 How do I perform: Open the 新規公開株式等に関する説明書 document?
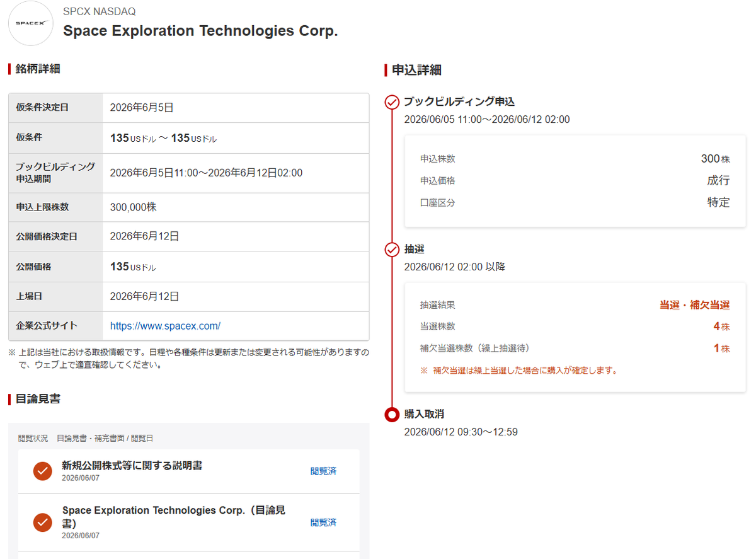(132, 466)
